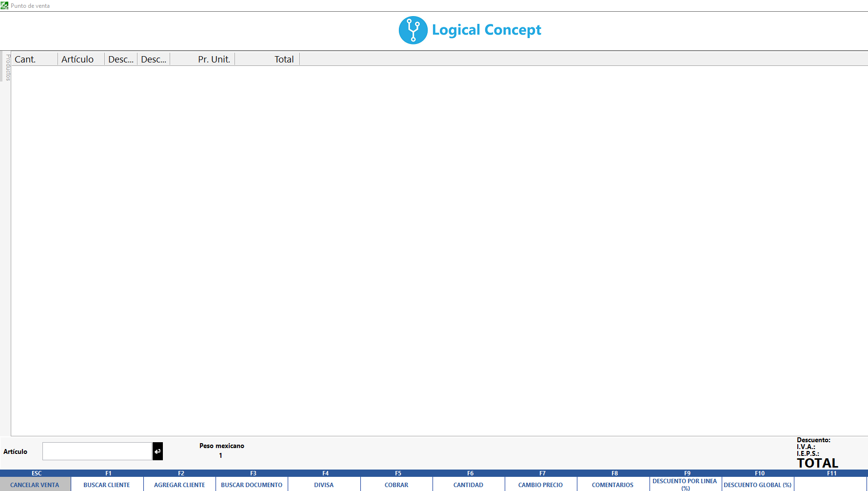Open the Comentarios button

pos(612,485)
